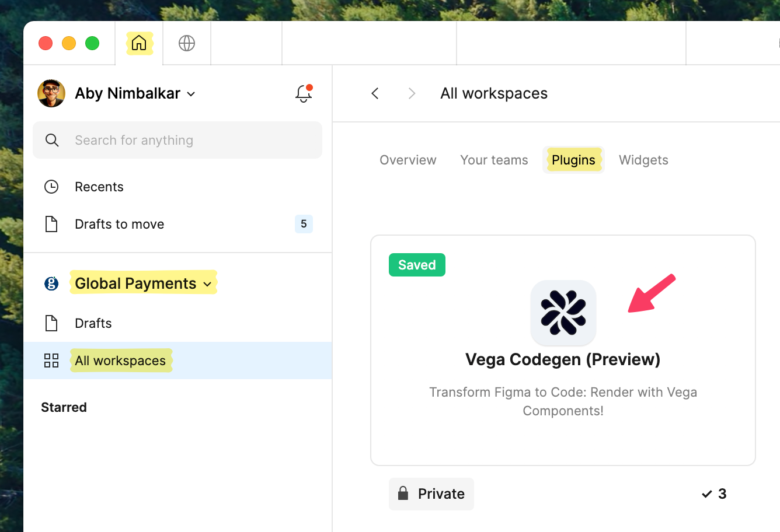Expand the Global Payments workspace chevron

[207, 283]
